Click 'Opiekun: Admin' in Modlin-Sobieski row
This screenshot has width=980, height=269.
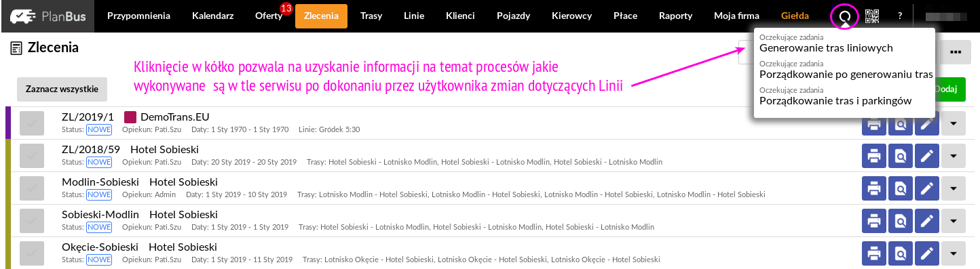(x=149, y=194)
